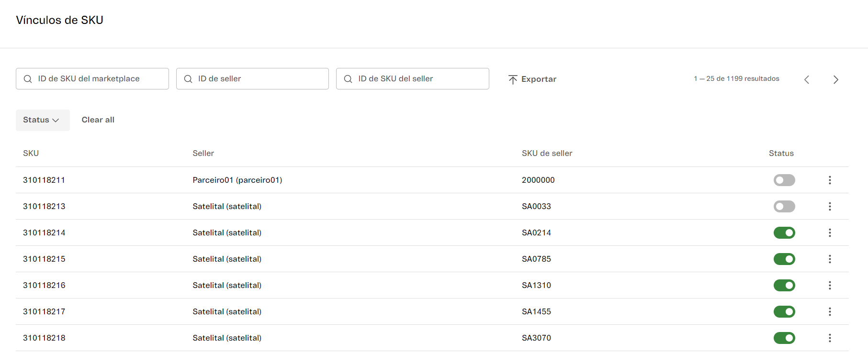Open the options menu for SKU 310118211
This screenshot has height=354, width=868.
point(830,180)
